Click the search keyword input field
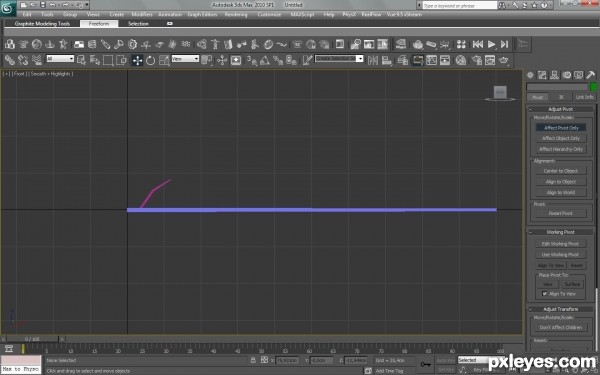 point(459,5)
